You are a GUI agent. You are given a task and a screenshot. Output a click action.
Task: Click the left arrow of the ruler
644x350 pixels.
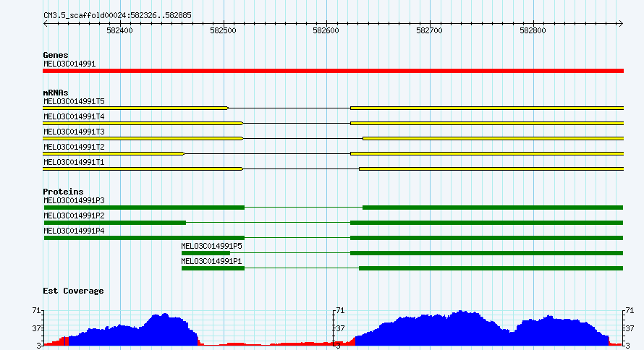click(46, 23)
